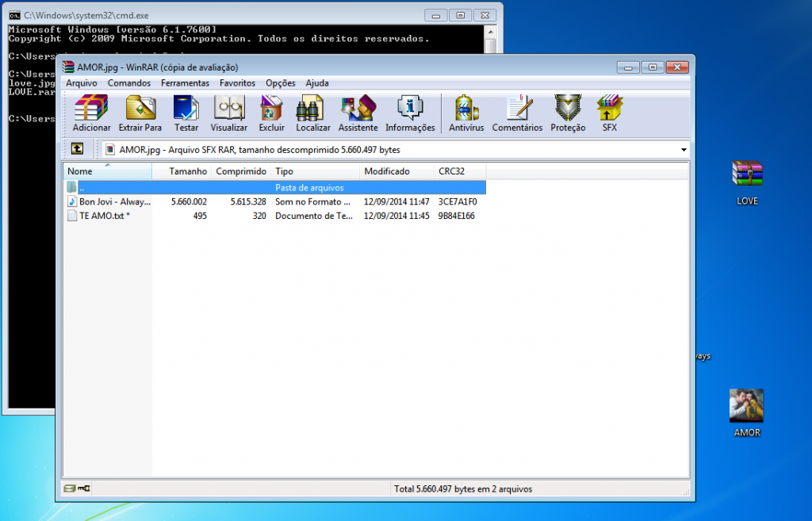Screen dimensions: 812x521
Task: Go up one folder level button
Action: point(77,149)
